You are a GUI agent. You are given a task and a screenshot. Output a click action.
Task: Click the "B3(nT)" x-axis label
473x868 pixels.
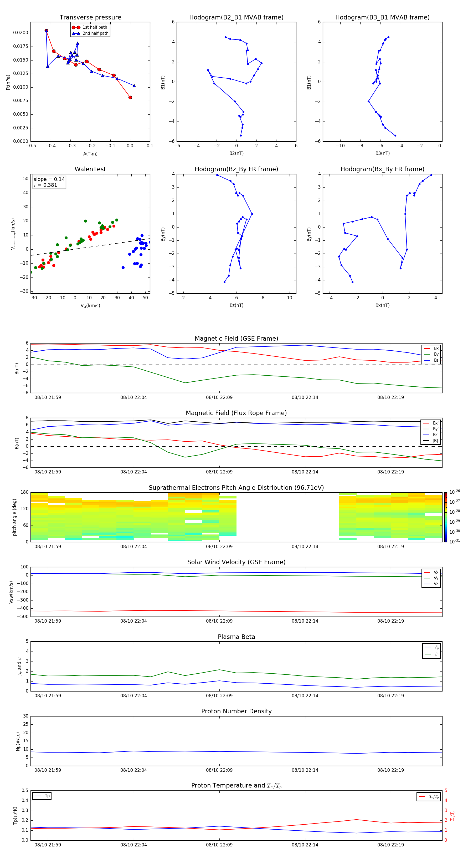point(382,153)
